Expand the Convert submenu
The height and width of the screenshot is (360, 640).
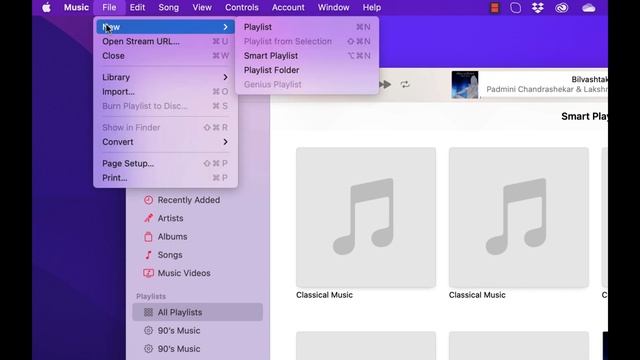(165, 142)
